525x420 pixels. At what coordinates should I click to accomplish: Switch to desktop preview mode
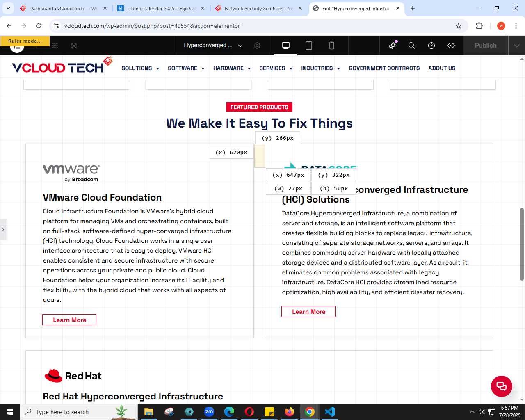tap(286, 46)
